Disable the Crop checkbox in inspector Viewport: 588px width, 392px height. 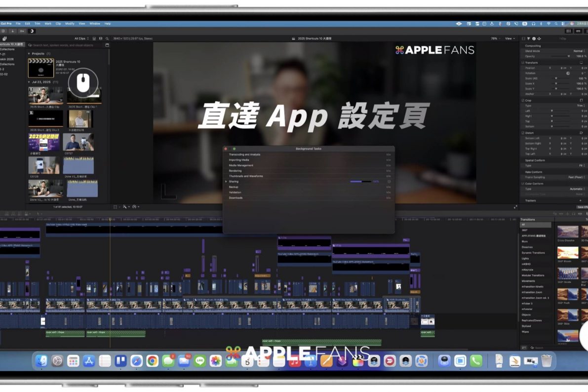coord(523,100)
